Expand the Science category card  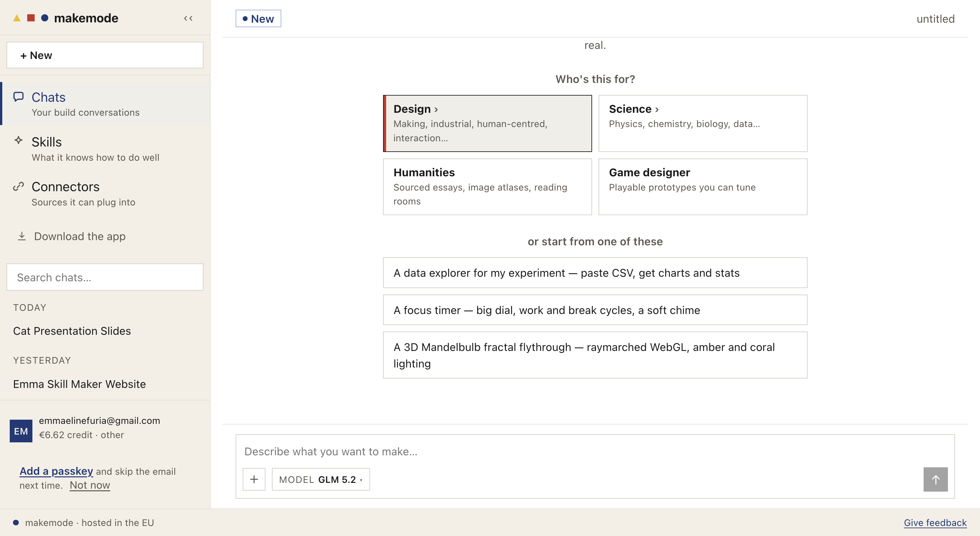click(703, 123)
